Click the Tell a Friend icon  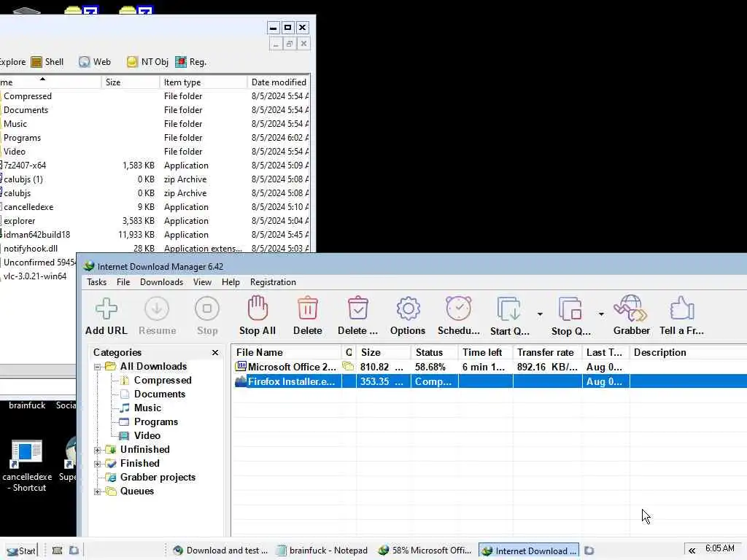click(682, 316)
